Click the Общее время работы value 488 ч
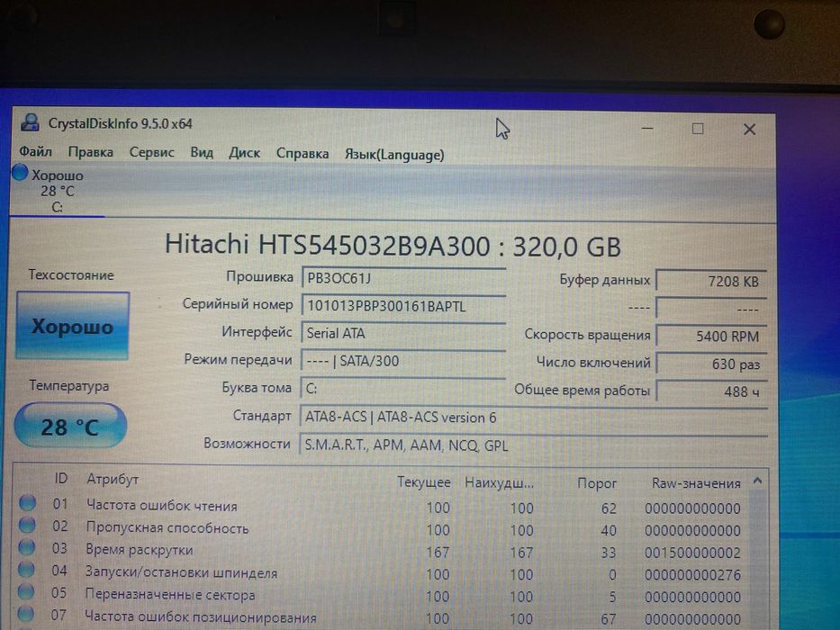This screenshot has width=840, height=630. (711, 391)
